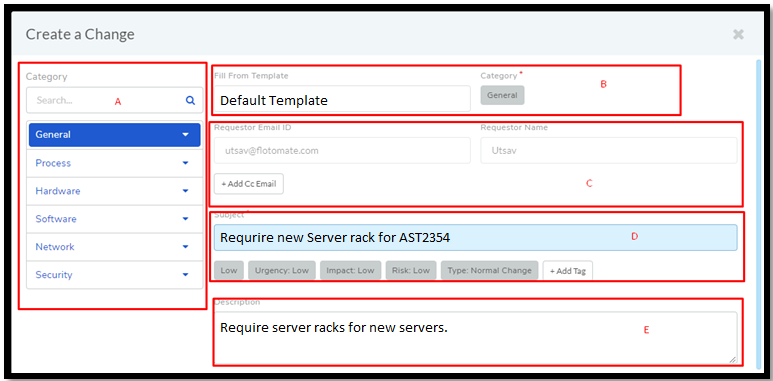Select the Network category
773x381 pixels.
coord(114,247)
